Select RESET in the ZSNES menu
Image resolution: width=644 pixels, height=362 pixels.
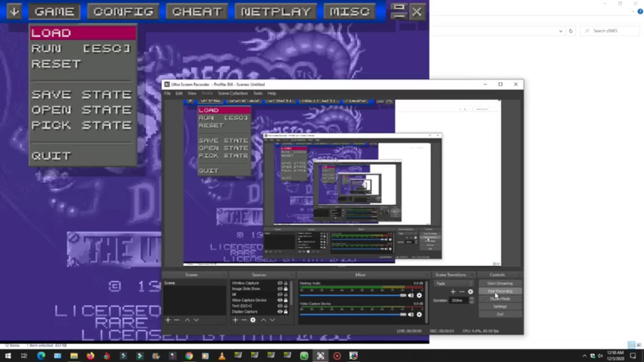(56, 64)
